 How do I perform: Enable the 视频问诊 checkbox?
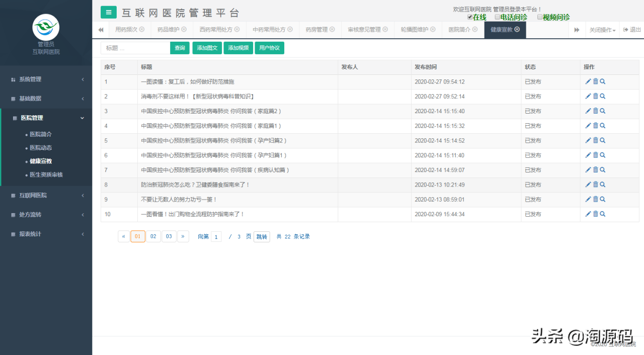coord(540,17)
